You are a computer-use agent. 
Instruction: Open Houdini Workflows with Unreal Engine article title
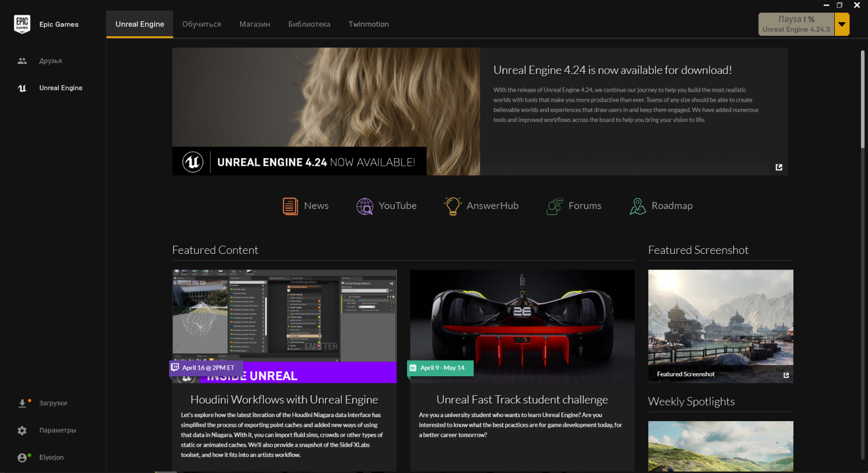(284, 399)
